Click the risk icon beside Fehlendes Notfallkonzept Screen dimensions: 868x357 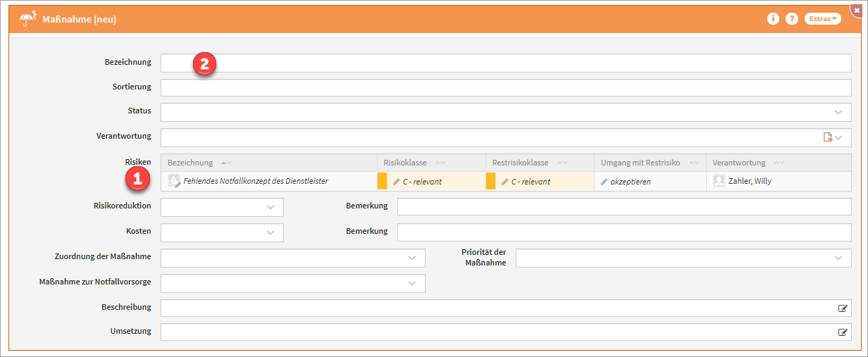pyautogui.click(x=174, y=181)
